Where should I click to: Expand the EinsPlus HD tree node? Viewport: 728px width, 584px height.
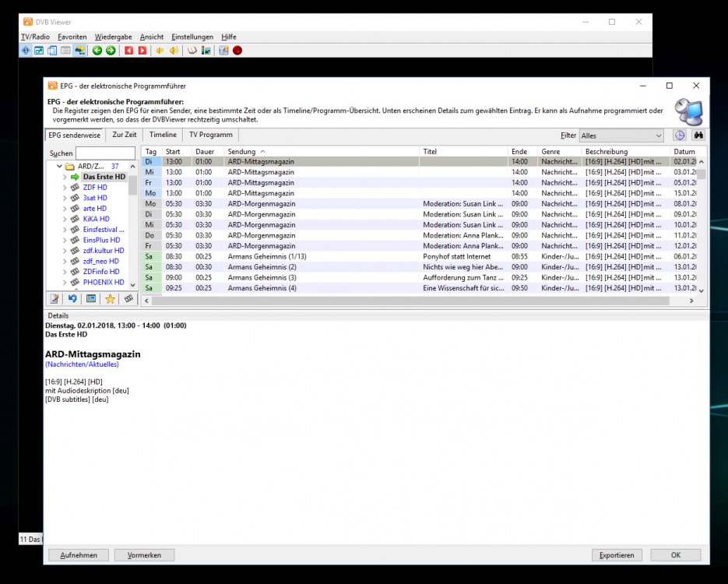(x=65, y=240)
